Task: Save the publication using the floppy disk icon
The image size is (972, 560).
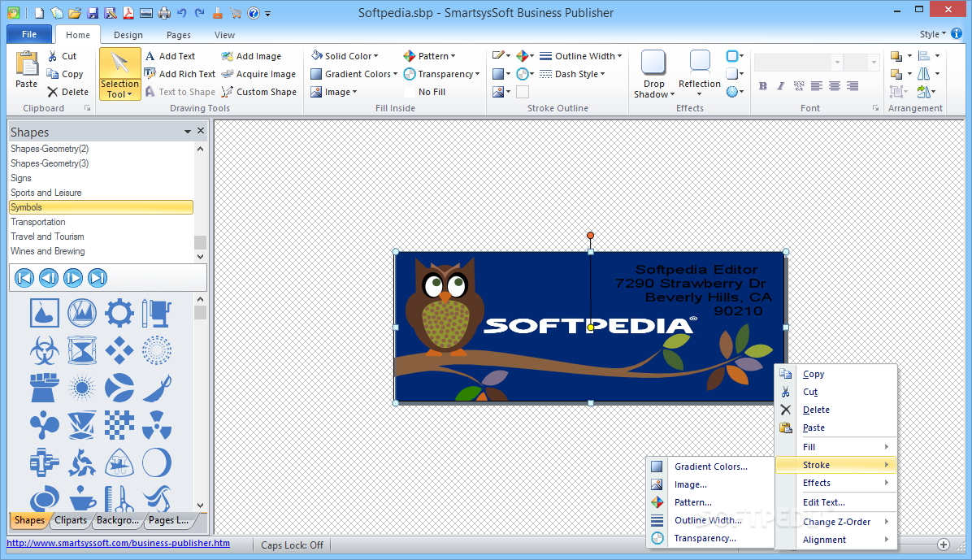Action: point(93,12)
